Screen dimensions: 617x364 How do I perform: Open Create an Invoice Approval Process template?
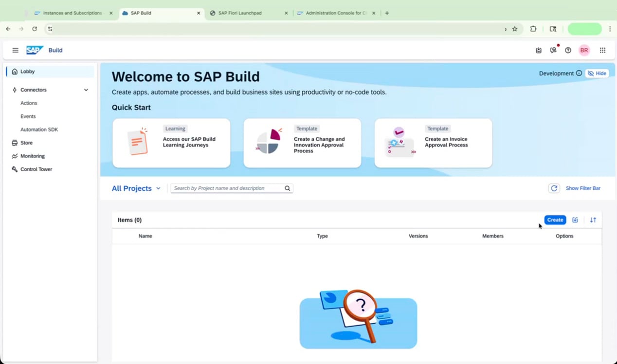tap(433, 143)
